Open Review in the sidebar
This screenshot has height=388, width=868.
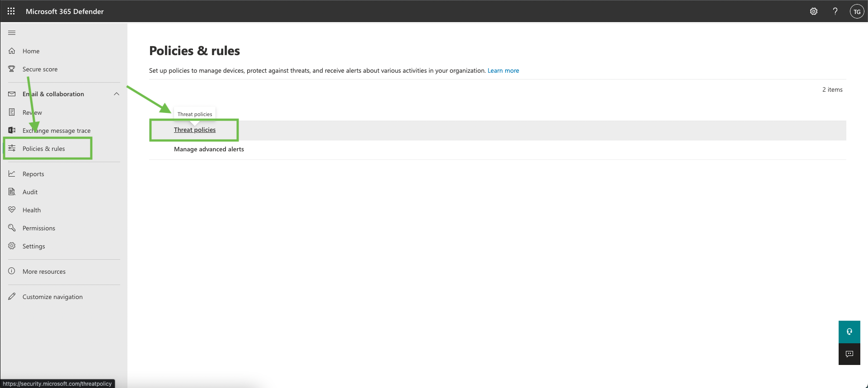32,112
